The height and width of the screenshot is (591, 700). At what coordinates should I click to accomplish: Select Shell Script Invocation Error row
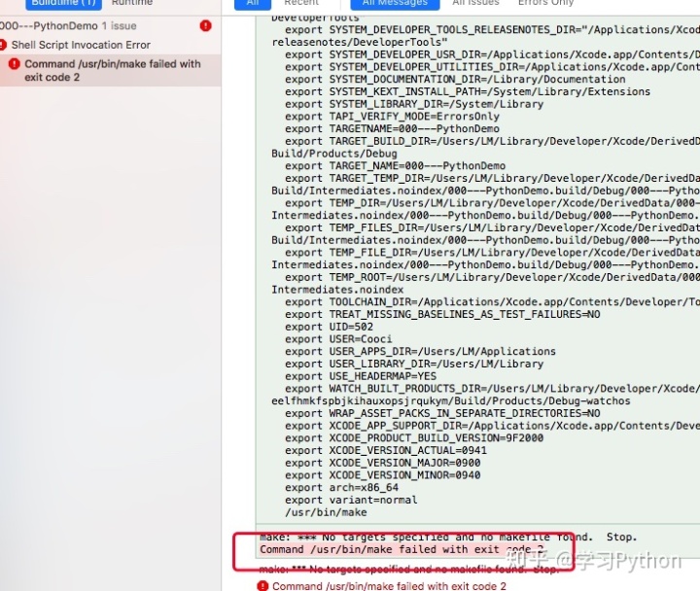coord(110,45)
